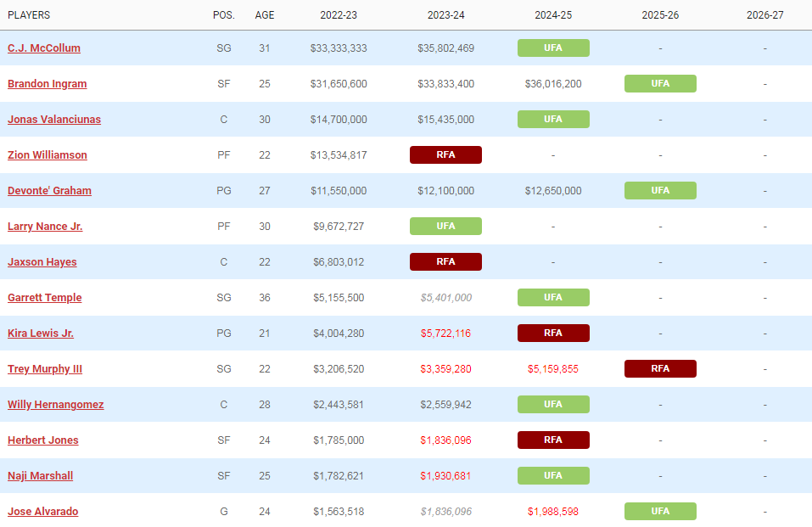
Task: Open Naji Marshall player link
Action: click(x=41, y=476)
